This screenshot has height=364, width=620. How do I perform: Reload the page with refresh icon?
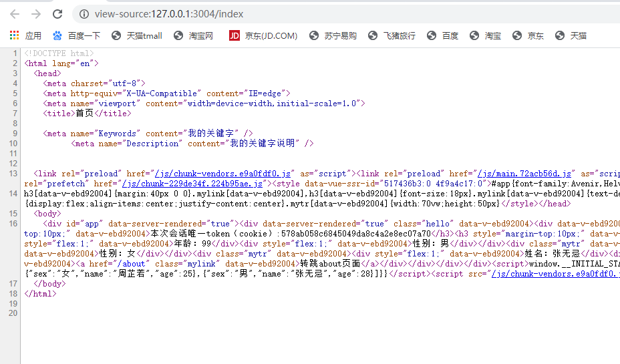click(57, 14)
